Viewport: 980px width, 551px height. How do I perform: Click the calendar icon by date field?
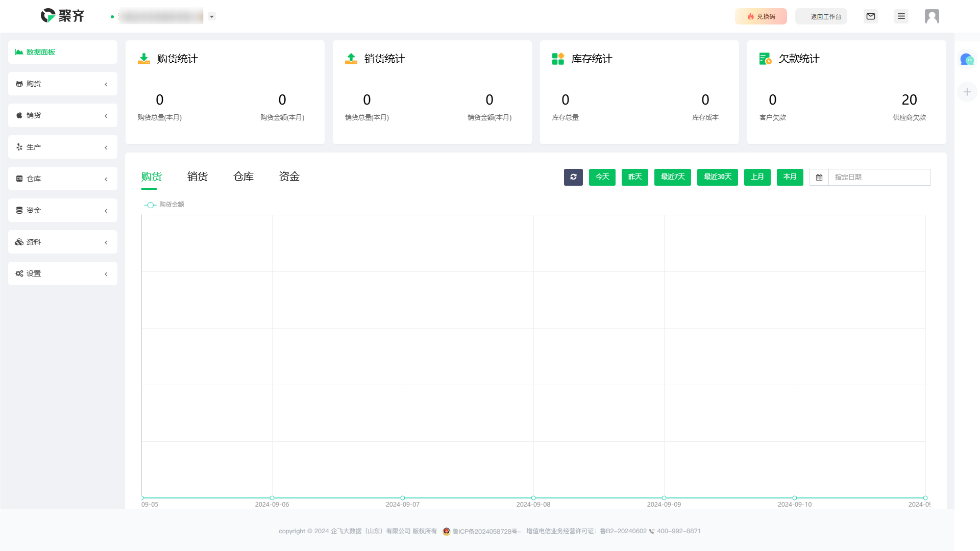coord(819,177)
